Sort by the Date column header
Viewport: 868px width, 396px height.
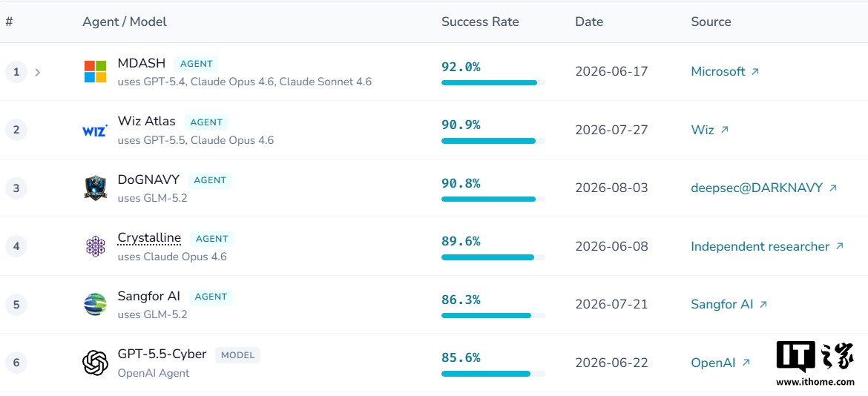pos(589,22)
